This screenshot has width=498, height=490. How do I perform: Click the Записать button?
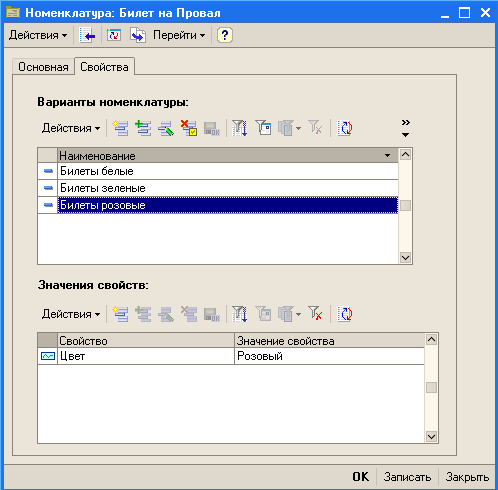tap(407, 477)
